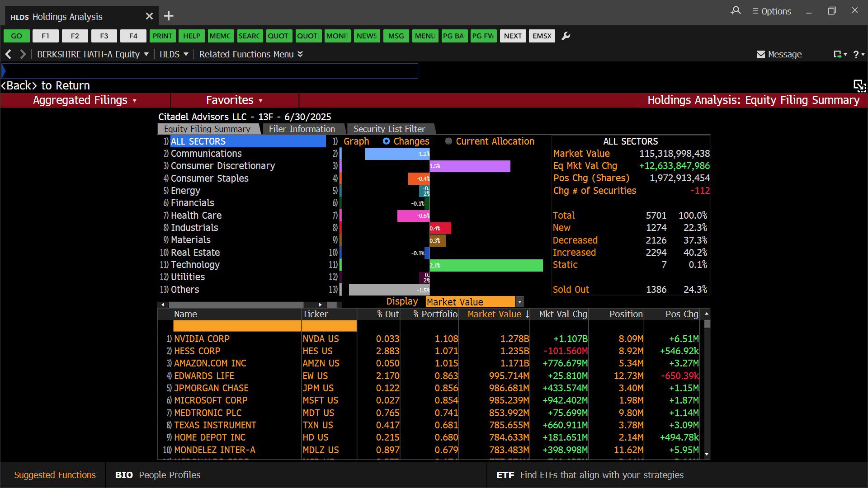Click the search people icon in the title bar
This screenshot has height=488, width=868.
point(736,11)
